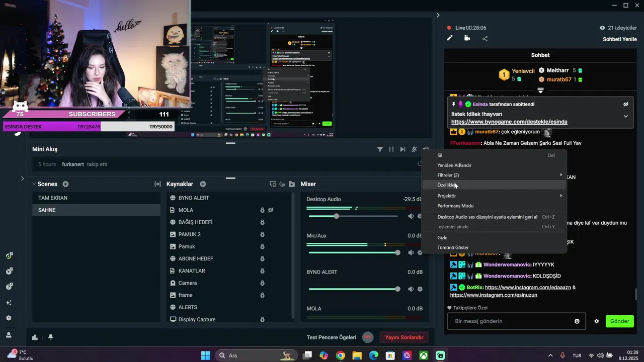The width and height of the screenshot is (644, 362).
Task: Toggle lock on Display Capture source
Action: pyautogui.click(x=262, y=319)
